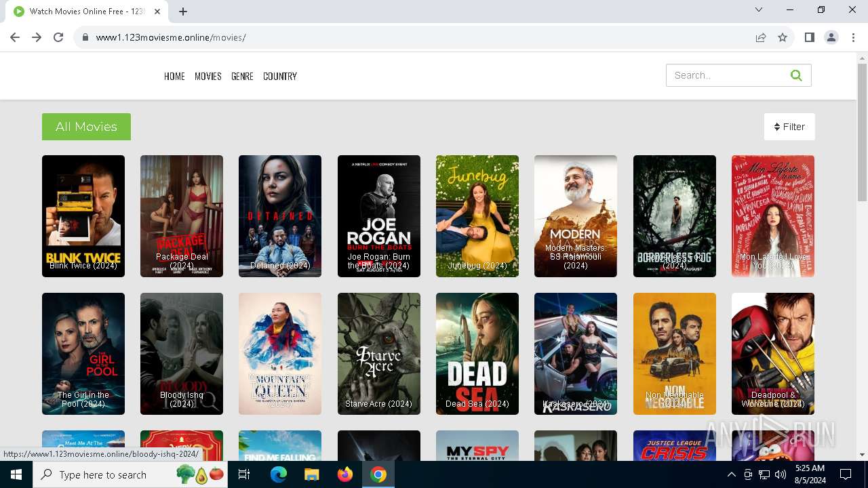Click the Windows taskbar search box
This screenshot has height=488, width=868.
click(132, 474)
